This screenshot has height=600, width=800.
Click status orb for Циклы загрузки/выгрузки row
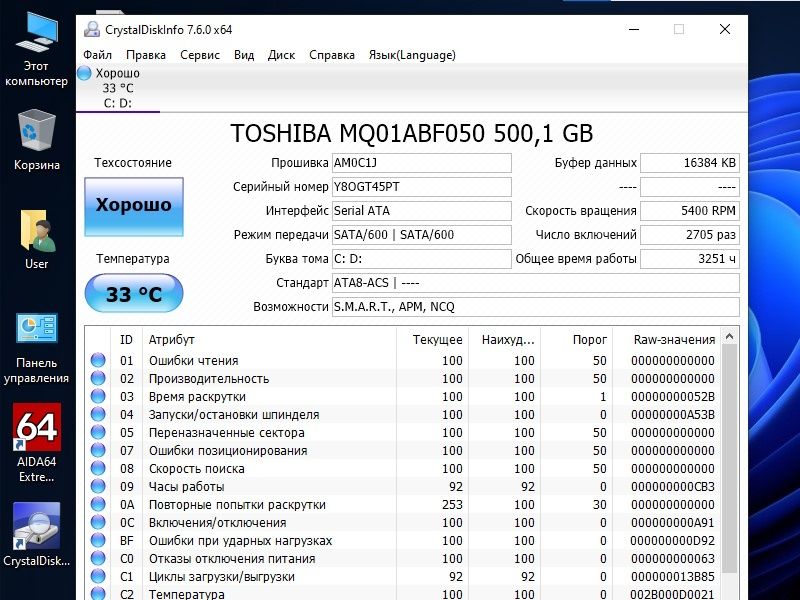(98, 576)
